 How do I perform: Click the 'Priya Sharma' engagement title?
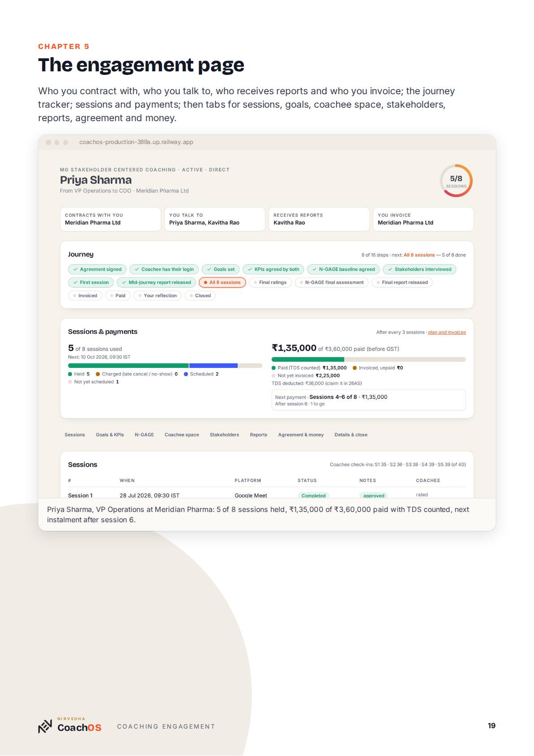(96, 180)
